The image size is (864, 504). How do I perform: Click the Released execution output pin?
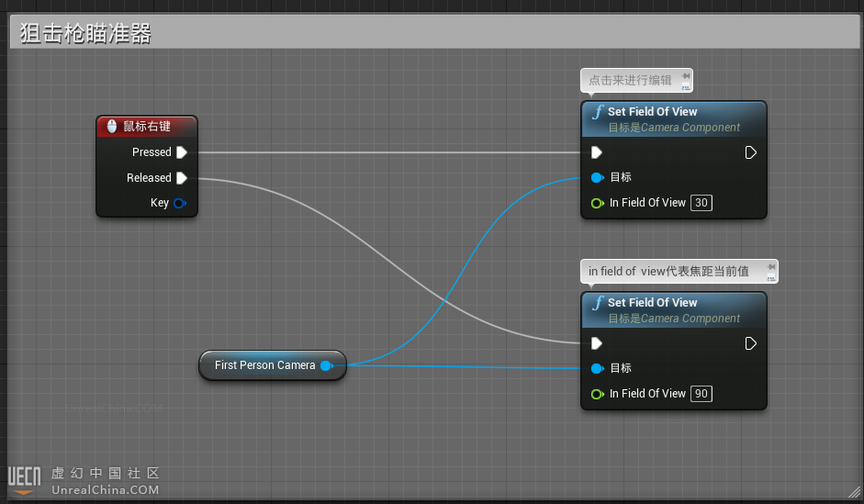click(182, 178)
